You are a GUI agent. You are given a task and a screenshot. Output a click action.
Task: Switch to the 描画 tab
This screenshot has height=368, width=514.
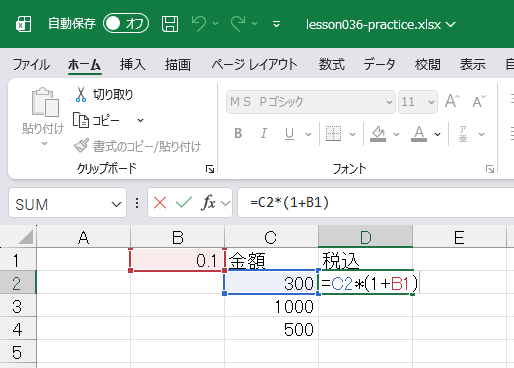tap(178, 64)
